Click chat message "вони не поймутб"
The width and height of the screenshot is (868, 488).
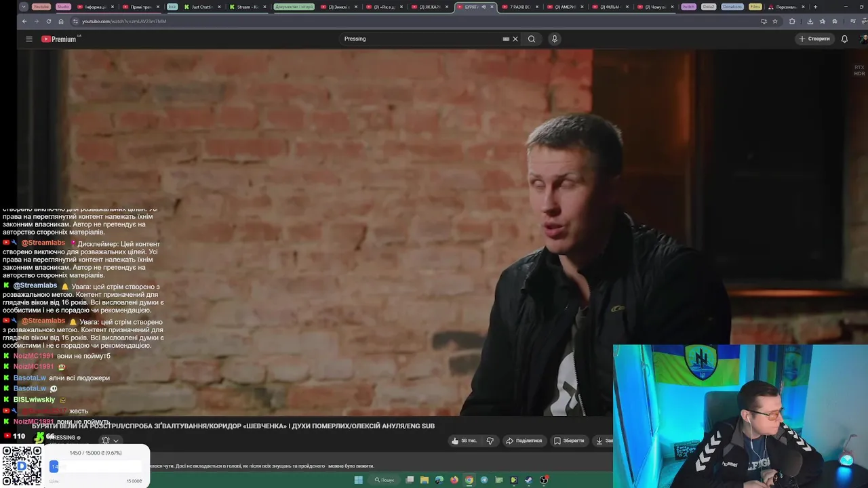coord(83,356)
